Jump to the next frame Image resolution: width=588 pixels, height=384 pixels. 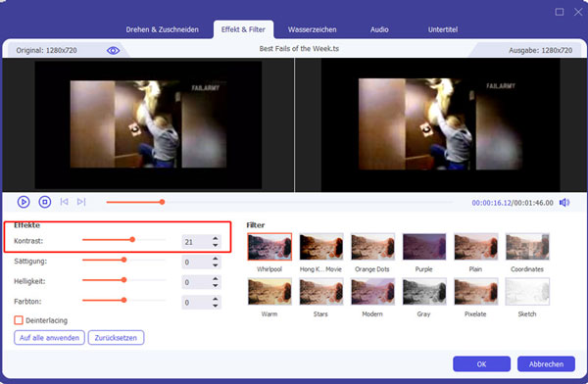coord(81,202)
